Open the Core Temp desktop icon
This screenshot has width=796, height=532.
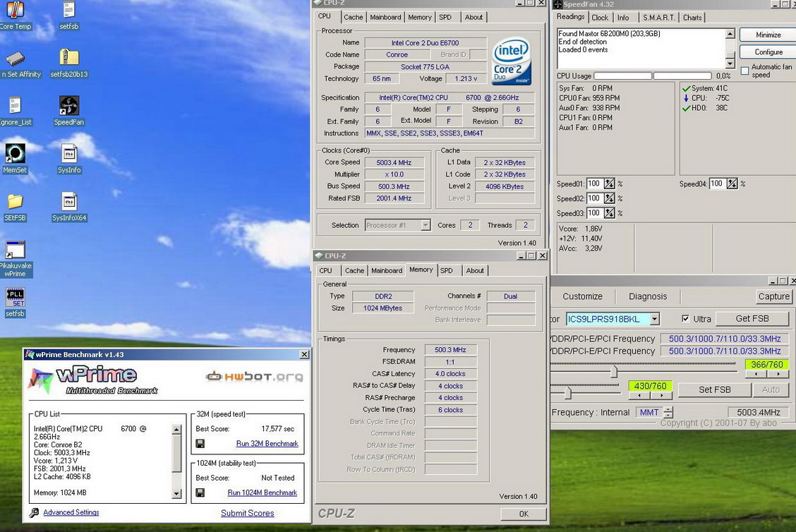click(x=16, y=10)
